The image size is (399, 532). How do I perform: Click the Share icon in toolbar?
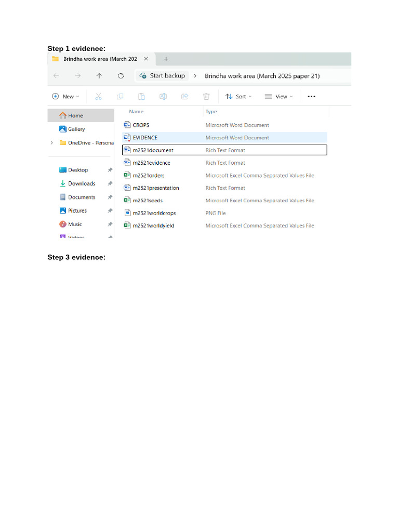[x=184, y=96]
